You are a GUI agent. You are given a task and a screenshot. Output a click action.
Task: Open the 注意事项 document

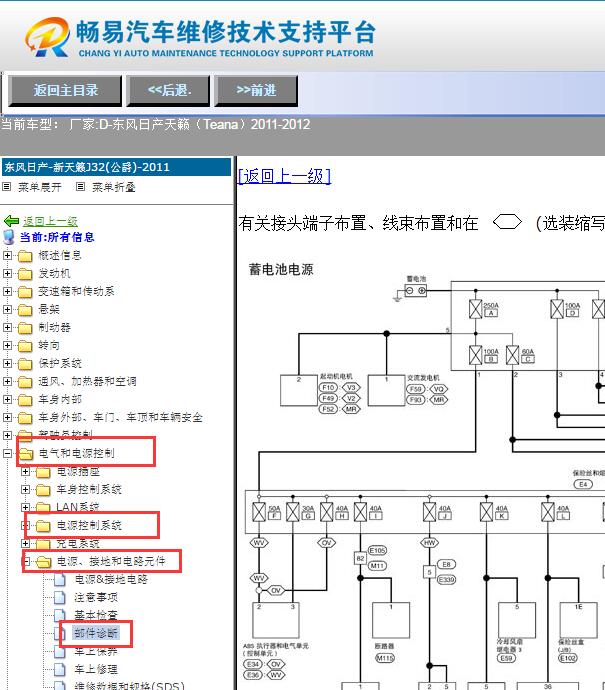[96, 598]
